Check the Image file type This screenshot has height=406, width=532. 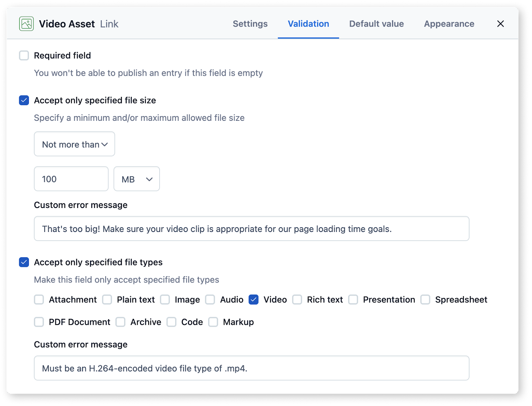pyautogui.click(x=165, y=300)
